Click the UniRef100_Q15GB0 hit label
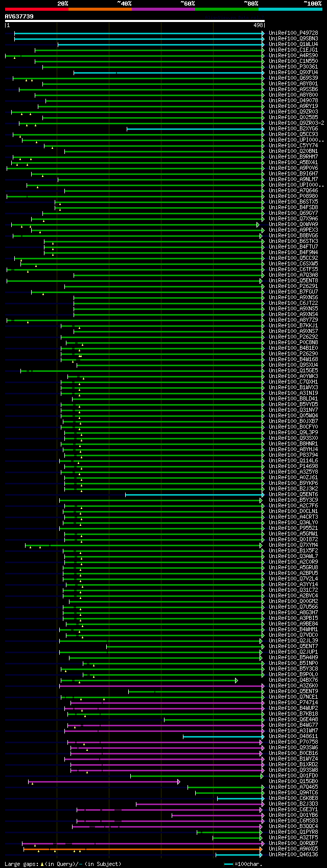The image size is (327, 868). pyautogui.click(x=293, y=781)
